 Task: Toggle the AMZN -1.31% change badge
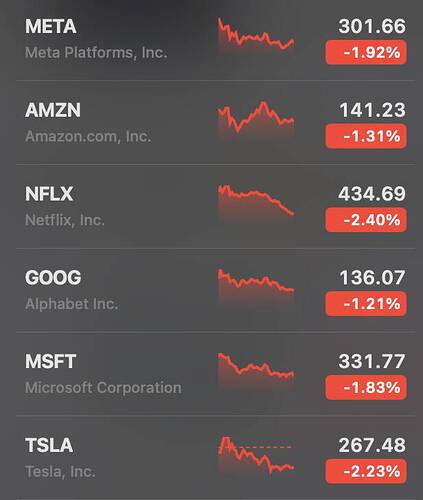click(366, 136)
